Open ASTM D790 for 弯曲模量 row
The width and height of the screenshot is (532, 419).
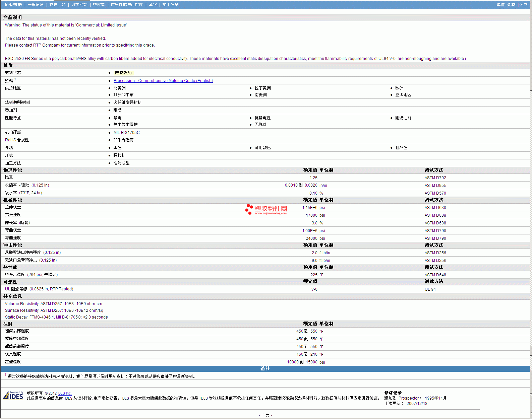click(435, 231)
